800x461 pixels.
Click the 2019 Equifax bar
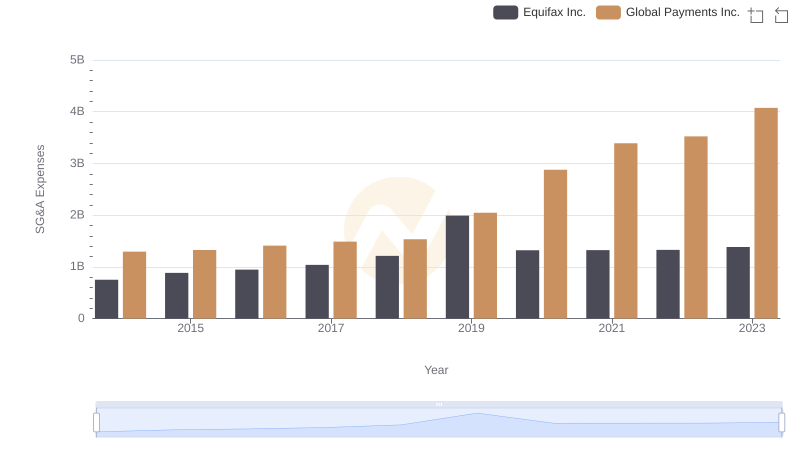457,267
